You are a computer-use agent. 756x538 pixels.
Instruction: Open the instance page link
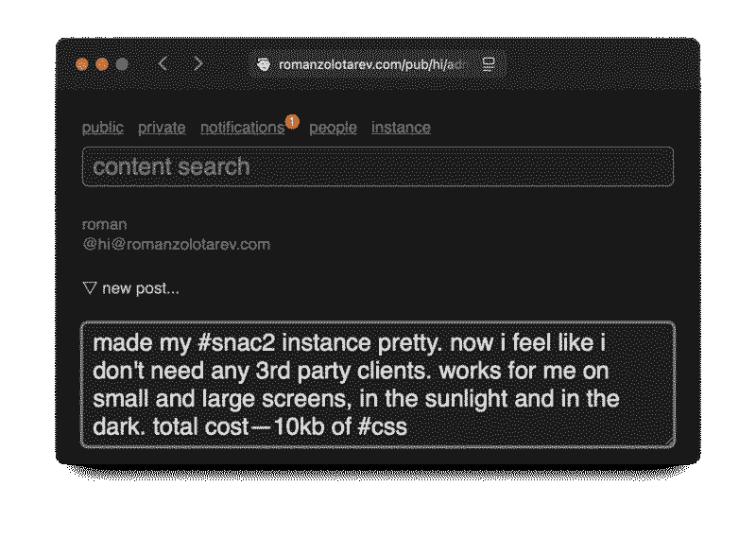[401, 128]
